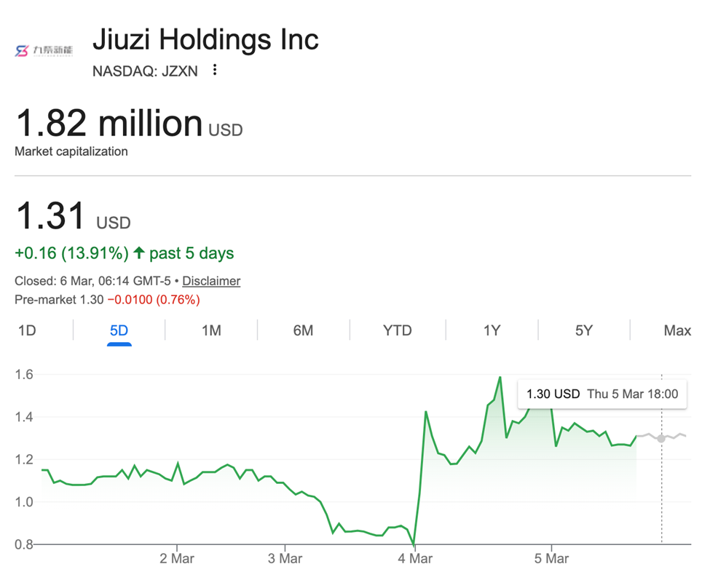Select the 1D time range tab

tap(27, 330)
